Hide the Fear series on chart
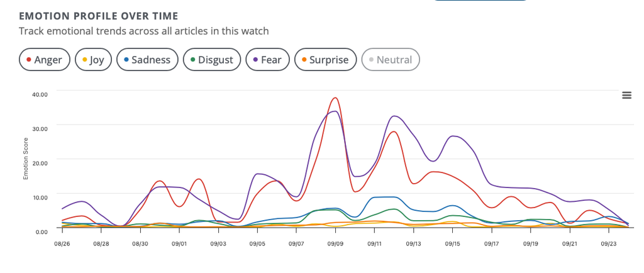 coord(267,60)
